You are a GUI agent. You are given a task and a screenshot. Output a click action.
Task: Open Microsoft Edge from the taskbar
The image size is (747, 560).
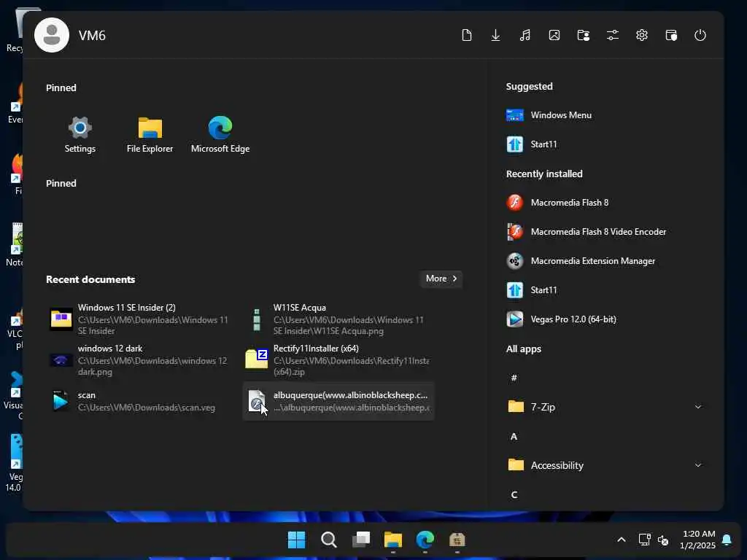[425, 540]
